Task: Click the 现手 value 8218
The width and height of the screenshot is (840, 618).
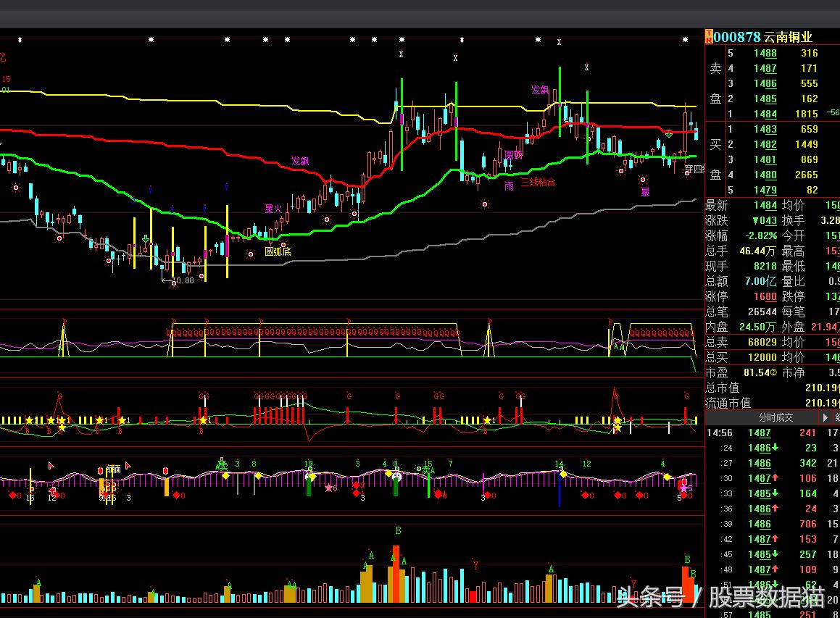Action: (x=765, y=266)
